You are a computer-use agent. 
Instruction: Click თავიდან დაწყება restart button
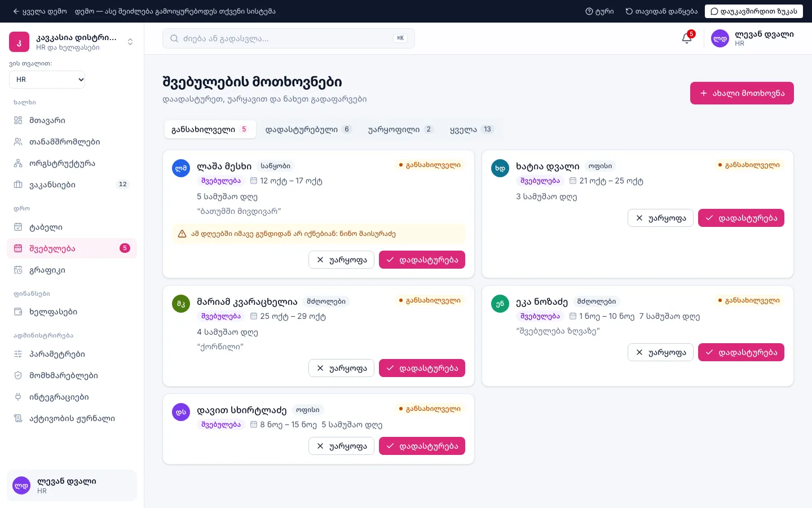[x=661, y=11]
